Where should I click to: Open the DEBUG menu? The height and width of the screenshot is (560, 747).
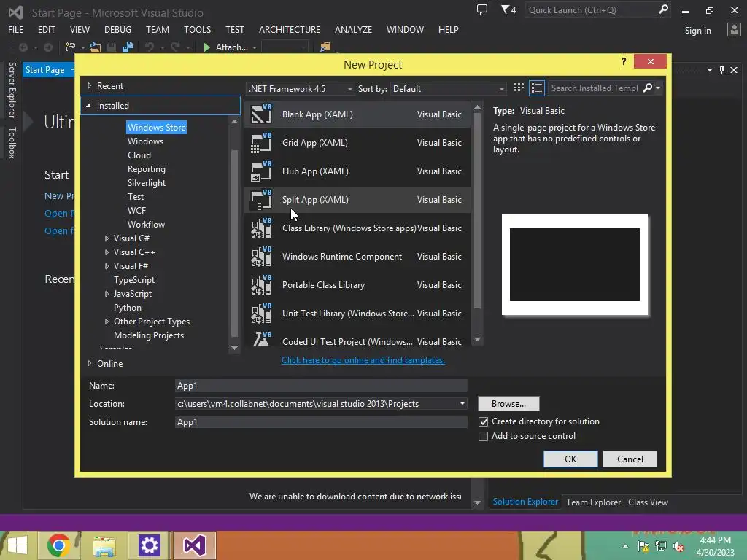tap(117, 29)
